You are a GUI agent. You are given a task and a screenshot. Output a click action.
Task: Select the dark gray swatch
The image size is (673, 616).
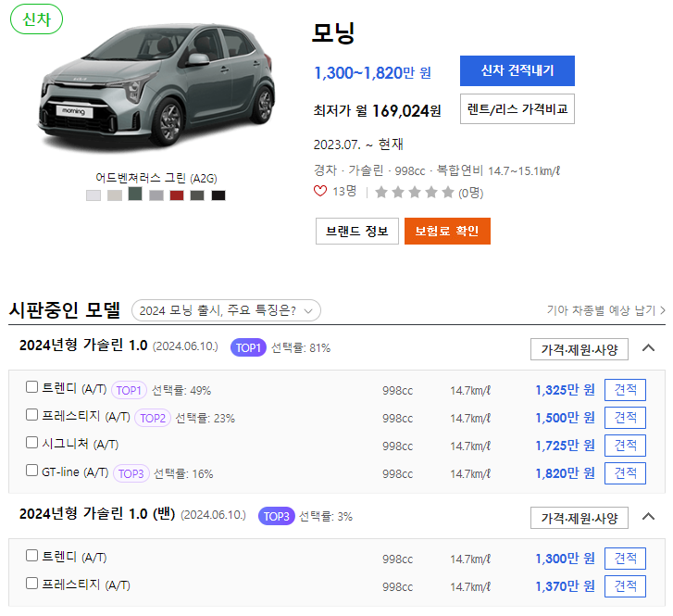[197, 195]
